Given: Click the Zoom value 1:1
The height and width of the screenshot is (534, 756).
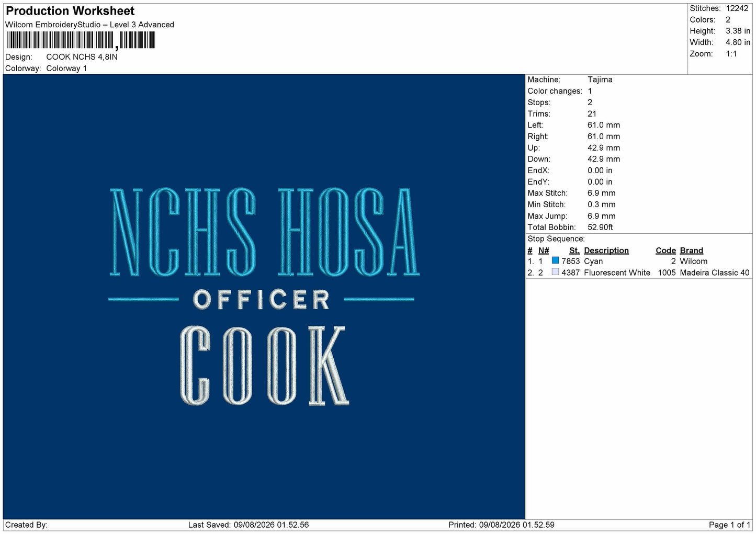Looking at the screenshot, I should pos(731,54).
